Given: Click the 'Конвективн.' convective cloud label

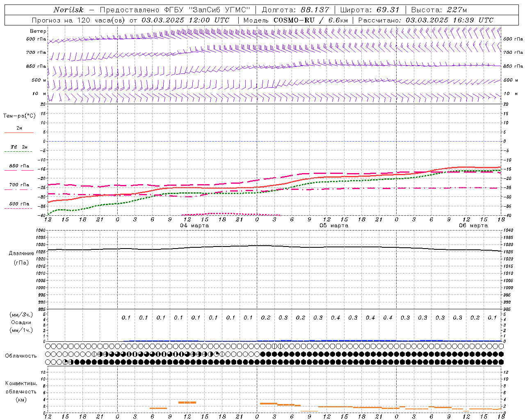Looking at the screenshot, I should coord(21,383).
